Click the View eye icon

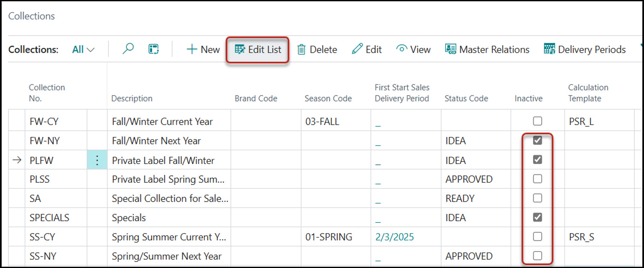(x=402, y=49)
